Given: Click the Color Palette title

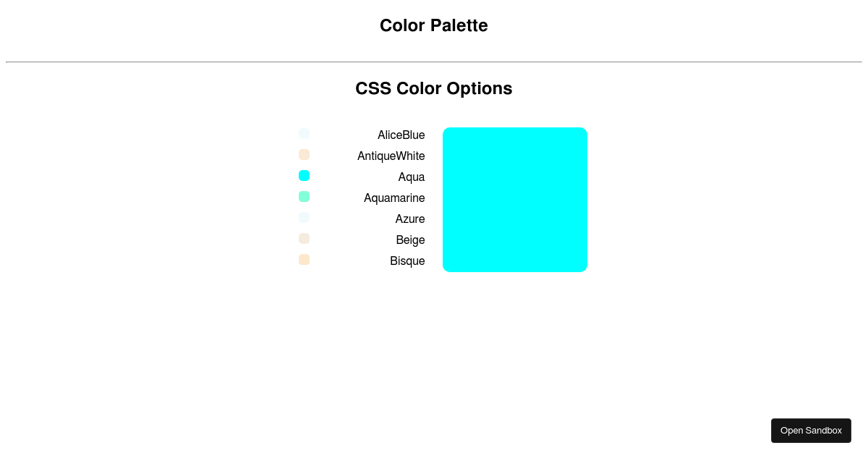Looking at the screenshot, I should (434, 25).
